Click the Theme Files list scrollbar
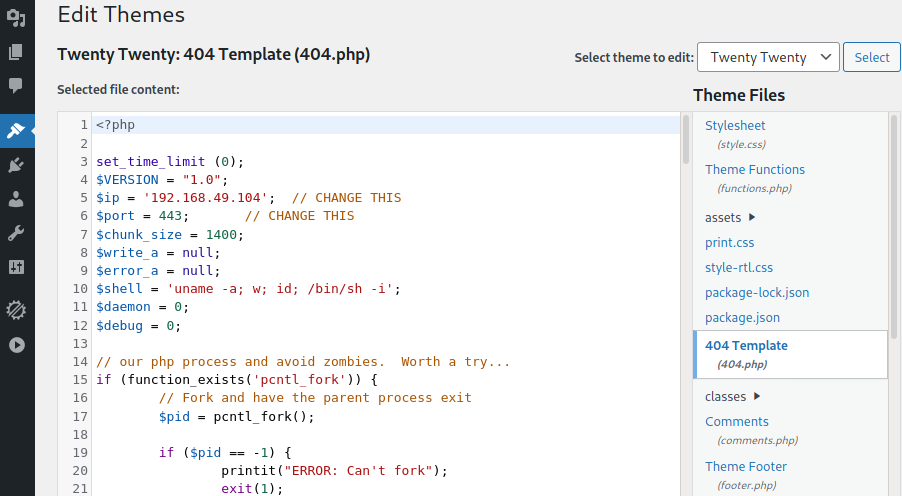 (x=894, y=227)
